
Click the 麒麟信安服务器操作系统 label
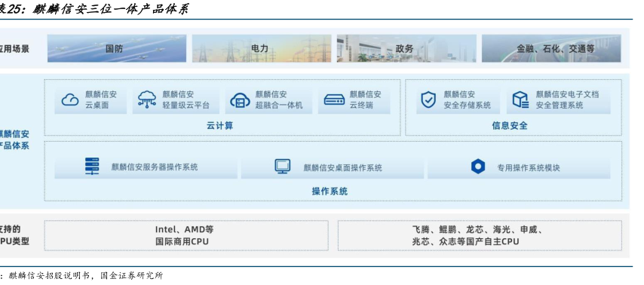click(x=155, y=167)
